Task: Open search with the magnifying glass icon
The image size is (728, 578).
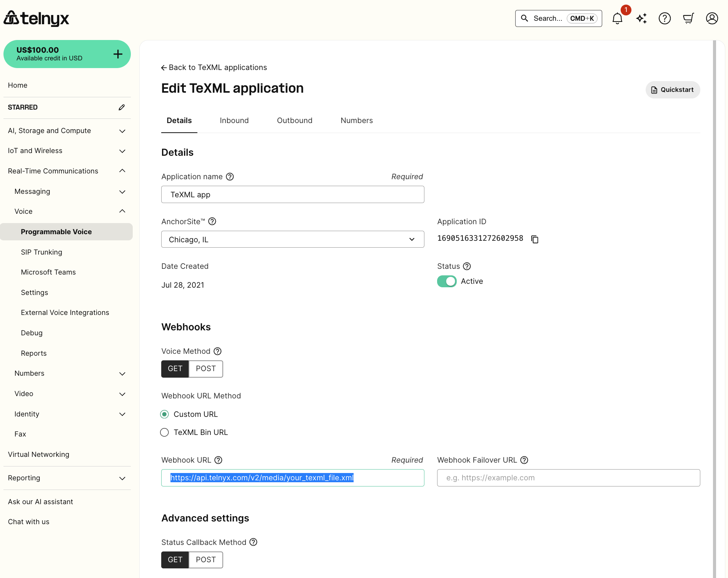Action: point(524,18)
